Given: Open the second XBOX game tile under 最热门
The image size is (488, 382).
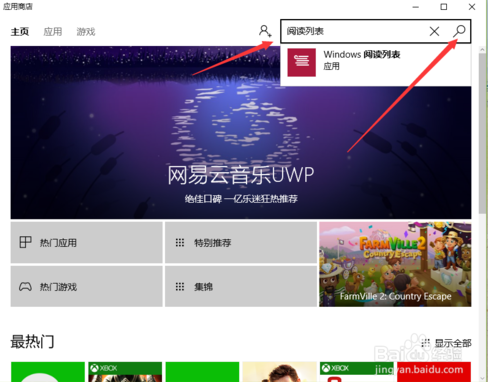Looking at the screenshot, I should coord(357,372).
